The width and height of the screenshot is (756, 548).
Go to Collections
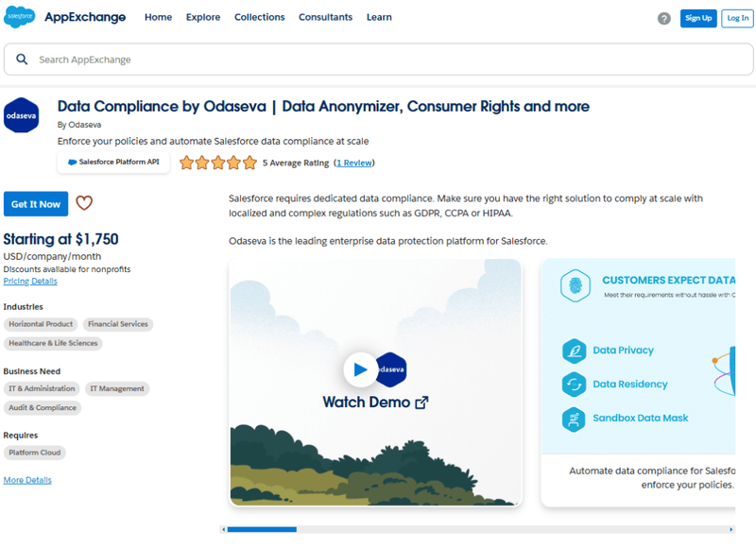[x=259, y=17]
